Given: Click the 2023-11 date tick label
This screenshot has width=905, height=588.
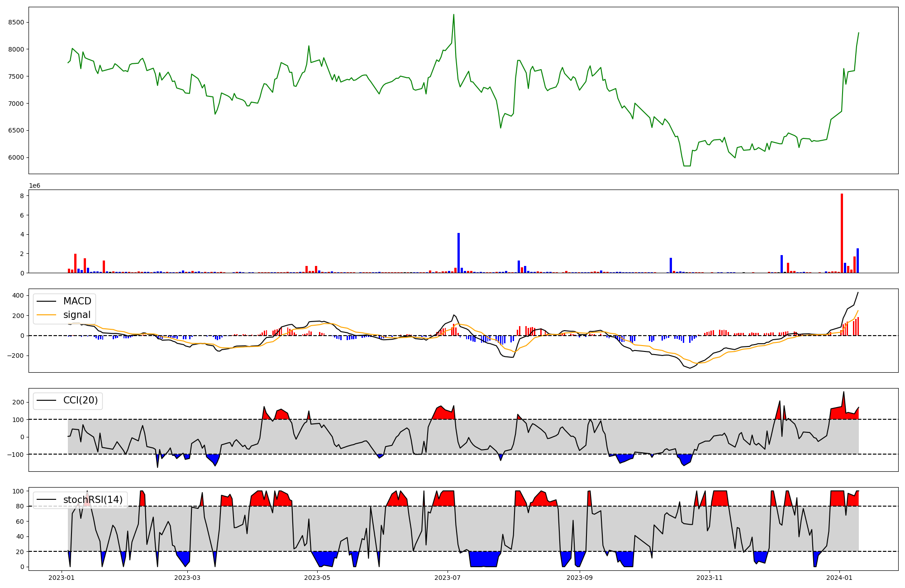Looking at the screenshot, I should point(710,578).
